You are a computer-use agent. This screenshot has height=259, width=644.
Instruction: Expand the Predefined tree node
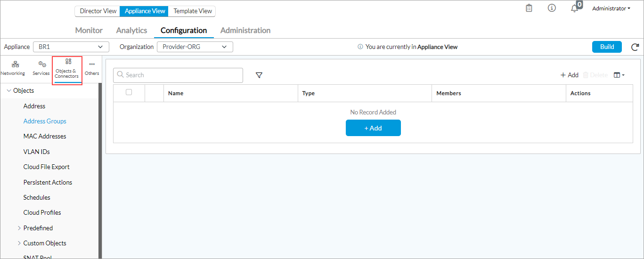coord(19,228)
